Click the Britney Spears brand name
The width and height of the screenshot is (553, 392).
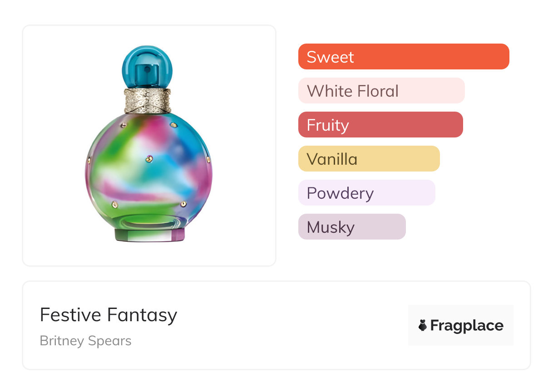[85, 341]
